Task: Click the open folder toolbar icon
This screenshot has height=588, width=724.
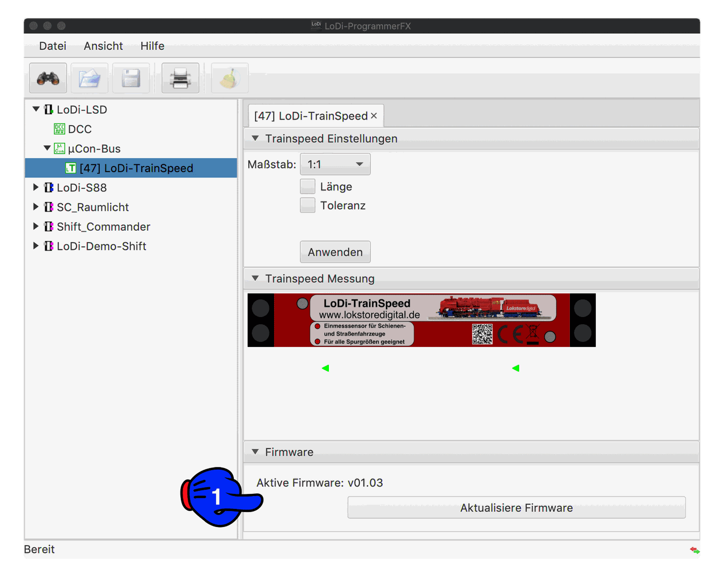Action: tap(89, 78)
